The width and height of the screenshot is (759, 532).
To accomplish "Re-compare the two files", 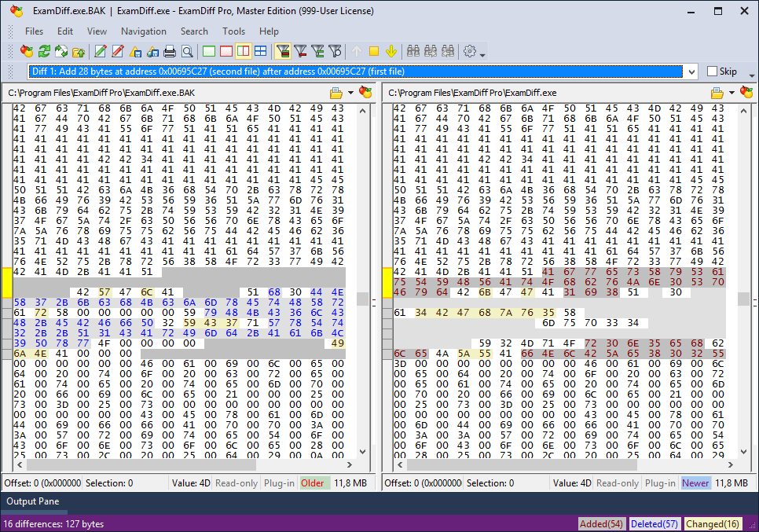I will (45, 51).
